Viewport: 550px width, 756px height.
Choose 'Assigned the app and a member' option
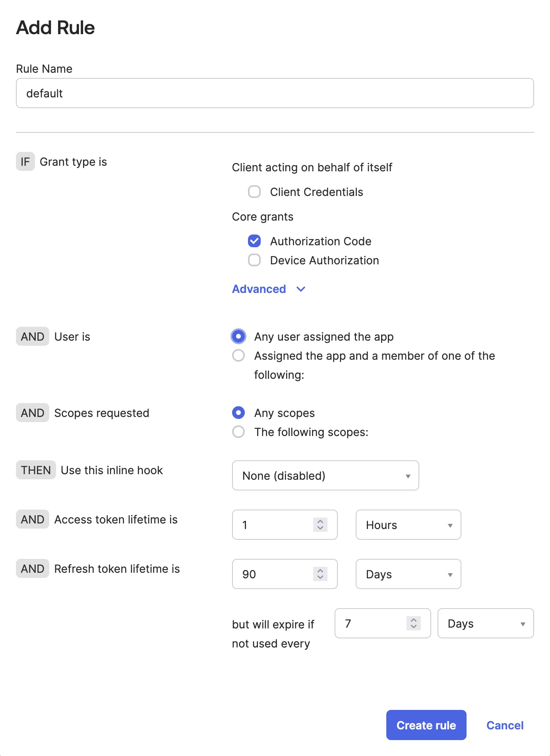pos(238,355)
